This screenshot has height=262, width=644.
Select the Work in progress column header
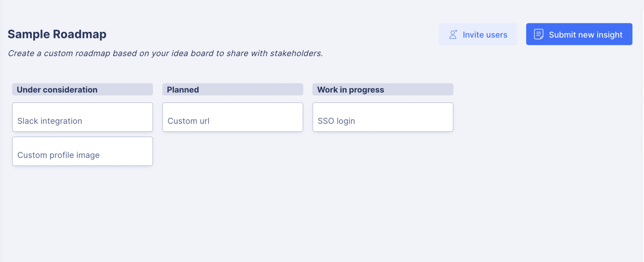pyautogui.click(x=382, y=89)
